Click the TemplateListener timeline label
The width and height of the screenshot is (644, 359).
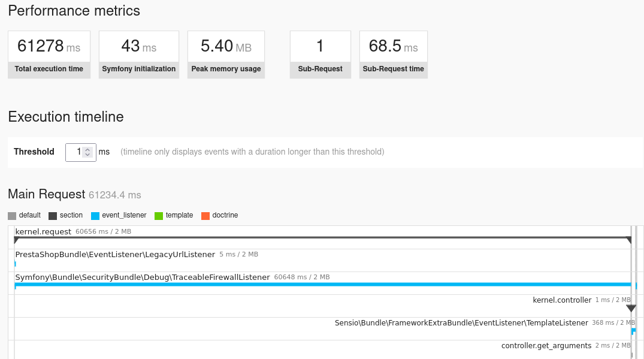click(461, 323)
